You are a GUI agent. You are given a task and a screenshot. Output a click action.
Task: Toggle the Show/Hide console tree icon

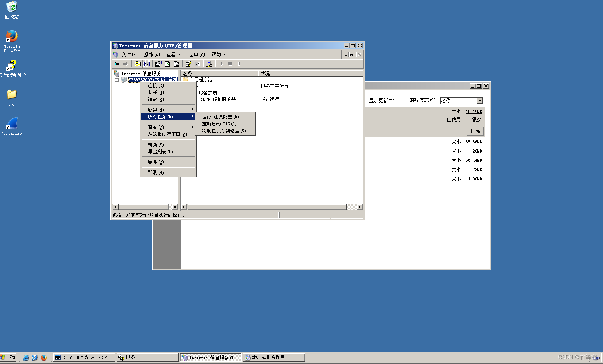(147, 64)
